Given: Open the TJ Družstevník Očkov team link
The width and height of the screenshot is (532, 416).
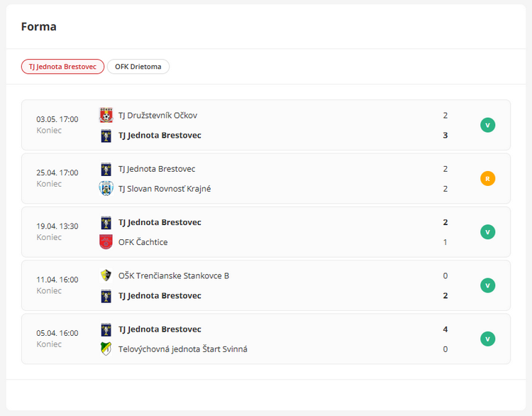Looking at the screenshot, I should [x=157, y=116].
